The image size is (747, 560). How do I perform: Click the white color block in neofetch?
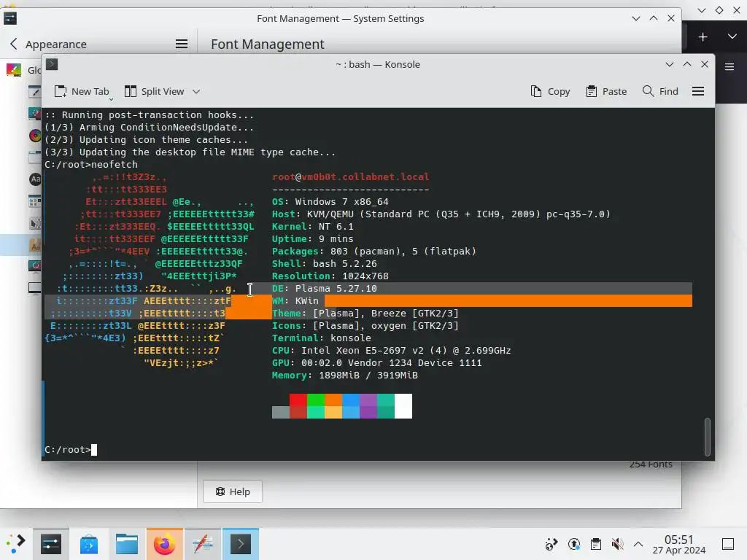403,405
